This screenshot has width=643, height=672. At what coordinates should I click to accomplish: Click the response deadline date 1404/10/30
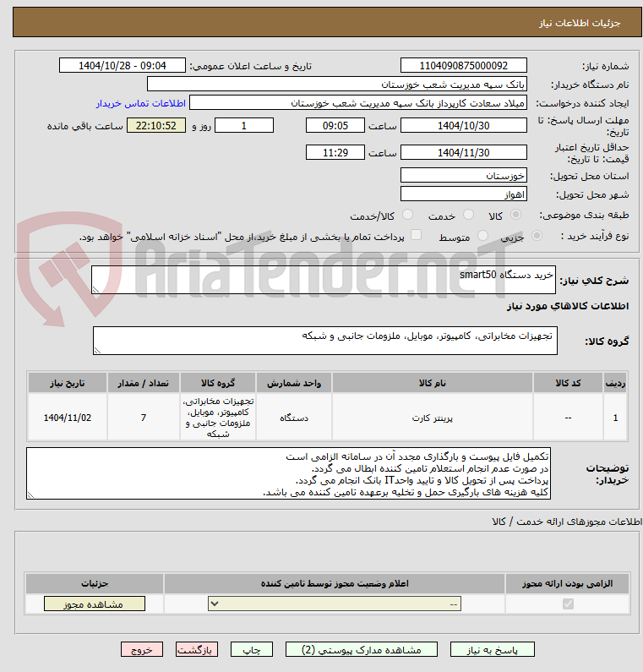click(x=464, y=126)
